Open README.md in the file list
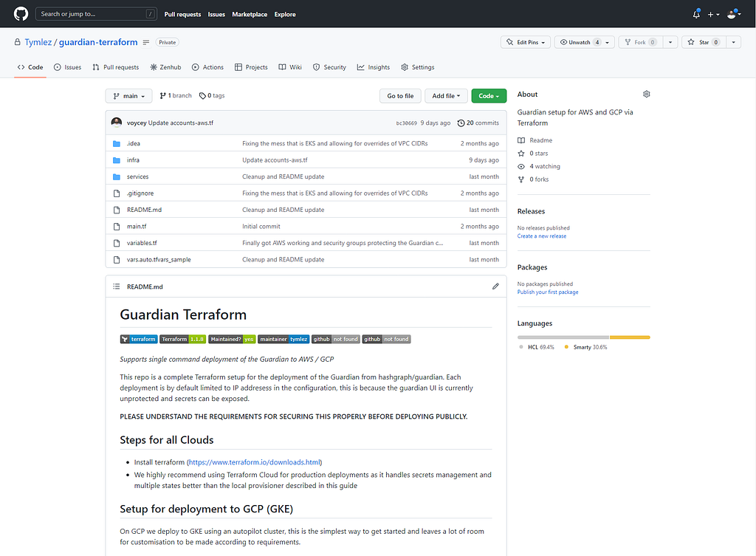This screenshot has height=556, width=756. click(x=144, y=210)
